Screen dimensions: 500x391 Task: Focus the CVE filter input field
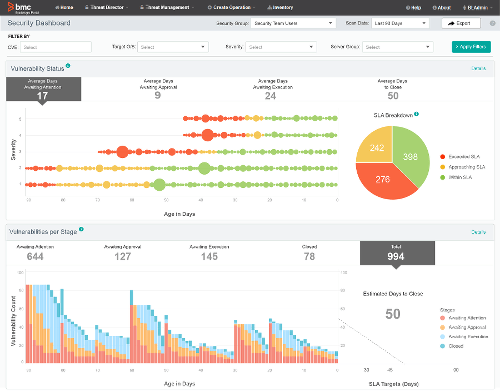click(56, 47)
